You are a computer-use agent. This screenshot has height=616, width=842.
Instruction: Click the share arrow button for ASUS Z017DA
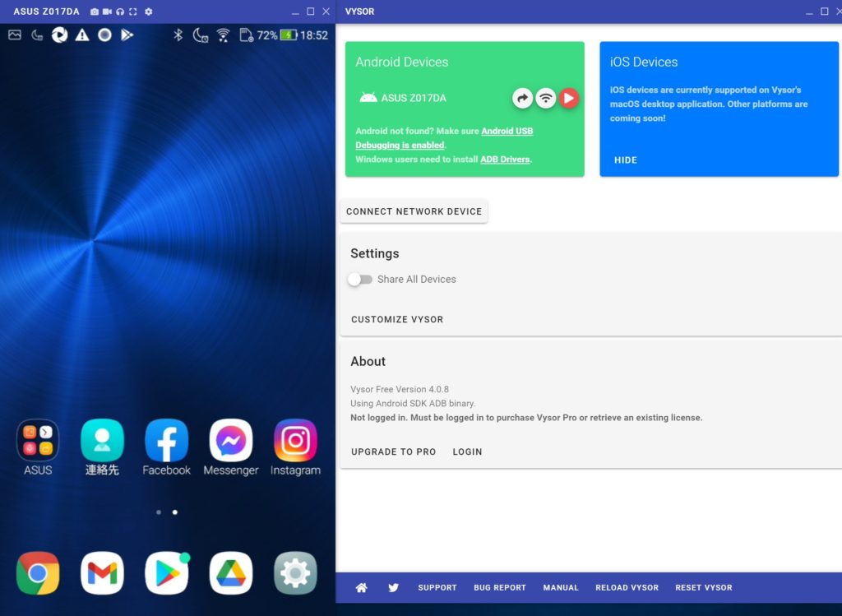(522, 99)
